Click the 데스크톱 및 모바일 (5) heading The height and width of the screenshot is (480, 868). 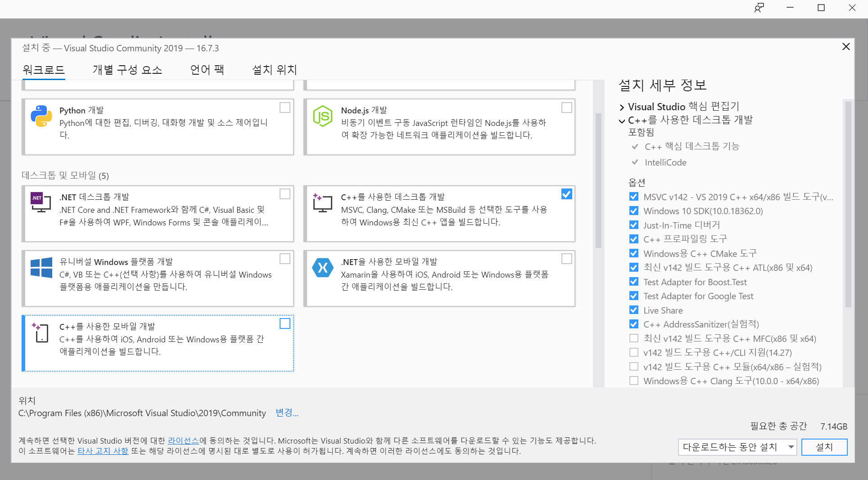point(65,175)
